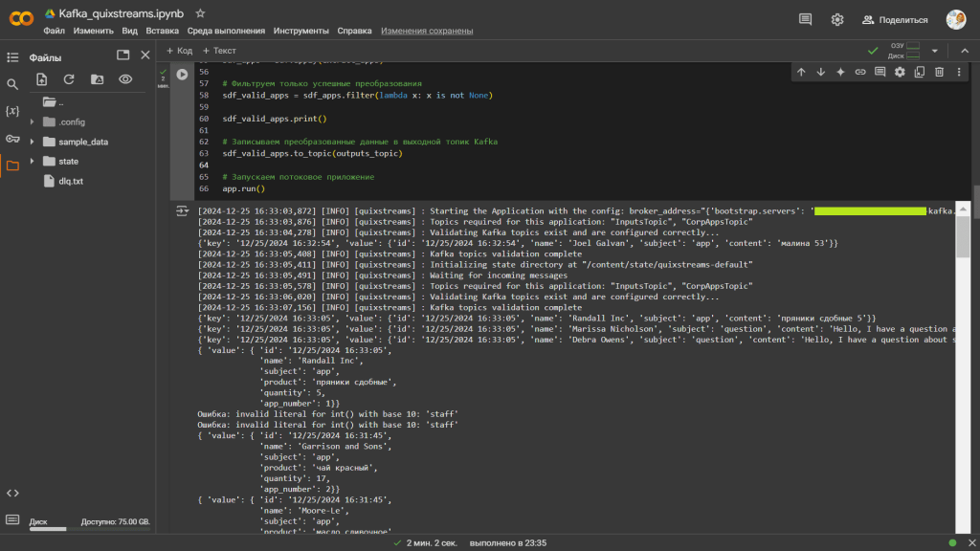Expand the state folder

pyautogui.click(x=32, y=162)
